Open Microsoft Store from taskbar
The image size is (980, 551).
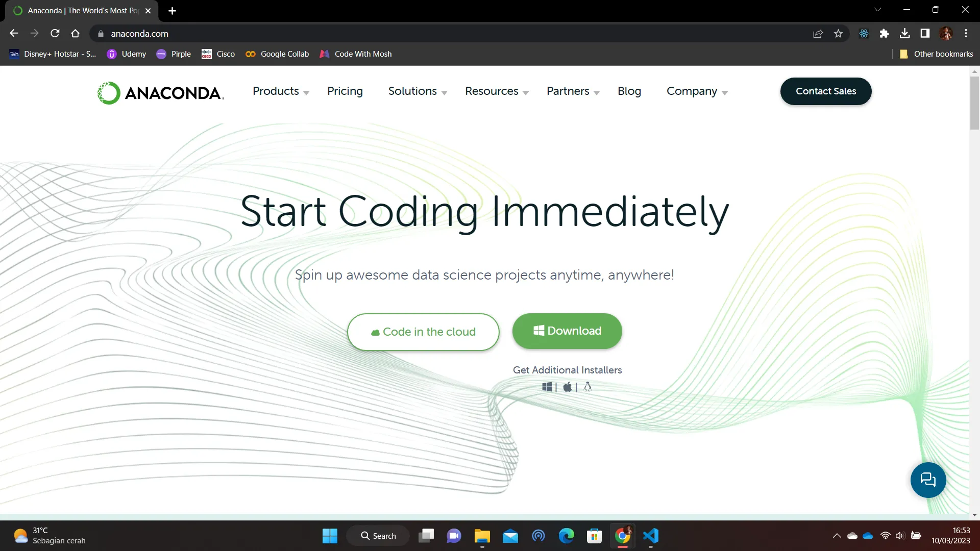tap(594, 536)
